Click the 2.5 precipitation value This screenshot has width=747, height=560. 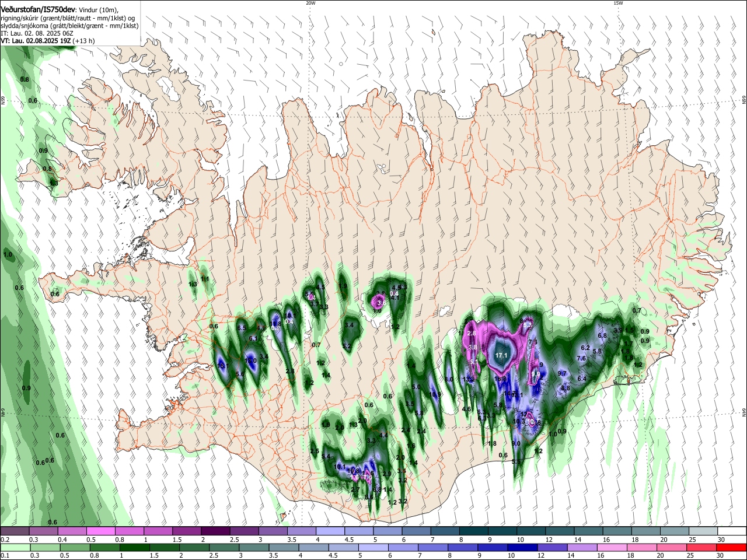click(x=315, y=452)
